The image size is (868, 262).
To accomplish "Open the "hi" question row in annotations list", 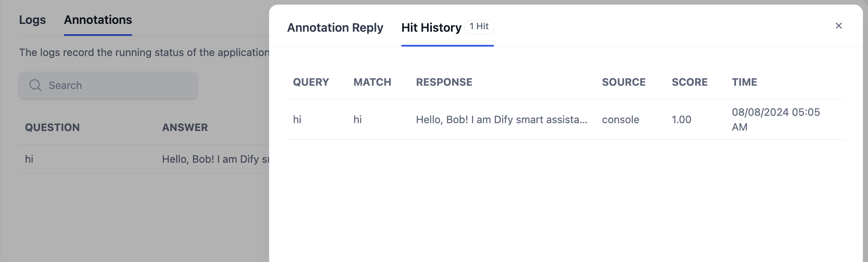I will point(29,159).
